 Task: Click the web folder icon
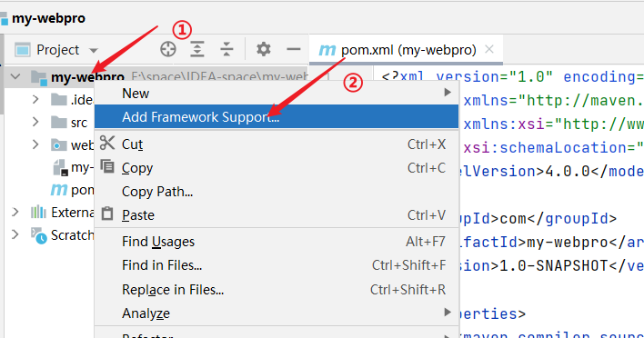click(59, 145)
